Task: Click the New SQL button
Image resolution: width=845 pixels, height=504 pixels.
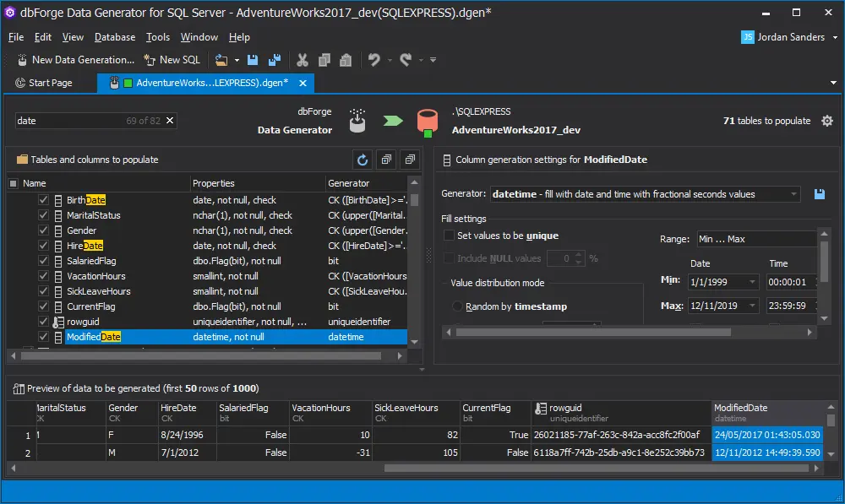Action: pyautogui.click(x=172, y=60)
